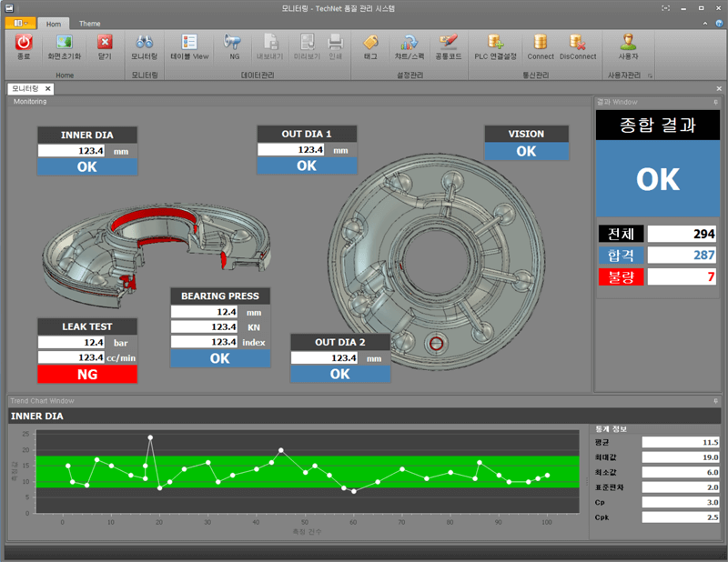Expand the 사용자관리 group dialog launcher
728x562 pixels.
pos(649,75)
